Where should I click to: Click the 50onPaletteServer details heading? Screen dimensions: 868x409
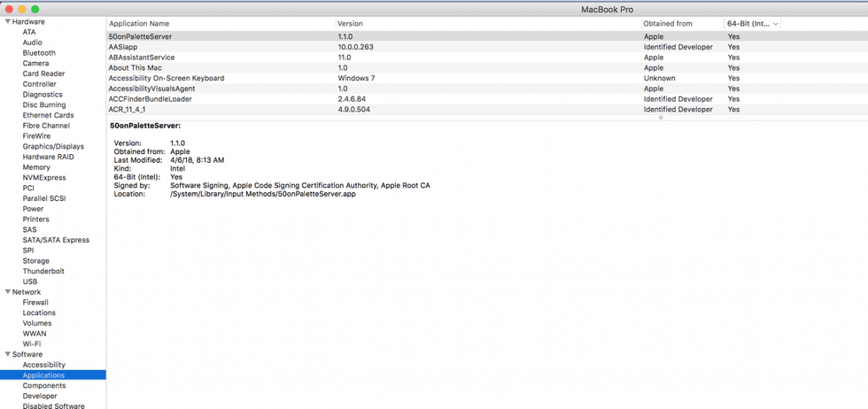145,126
